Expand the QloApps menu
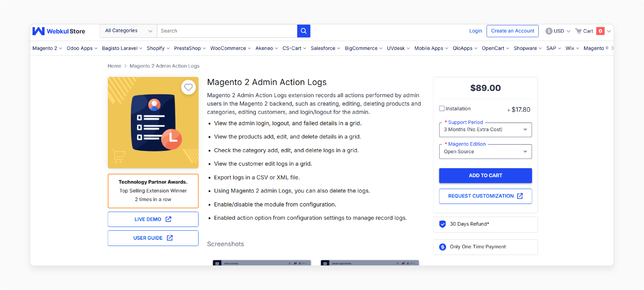Viewport: 644px width, 290px height. pyautogui.click(x=465, y=48)
